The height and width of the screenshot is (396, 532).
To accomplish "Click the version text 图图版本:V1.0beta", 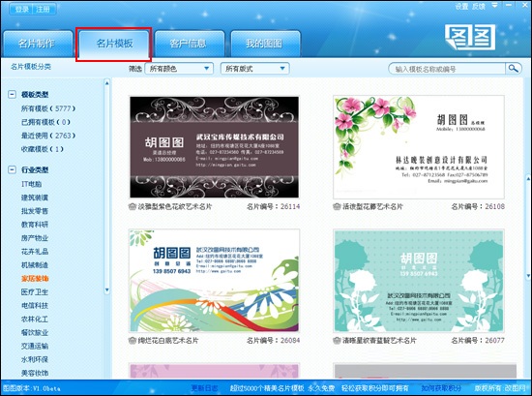I will tap(32, 388).
